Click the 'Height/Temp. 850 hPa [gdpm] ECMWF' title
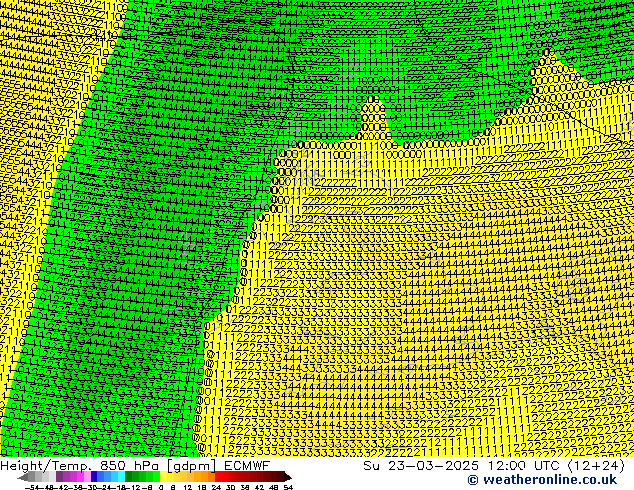 point(135,465)
